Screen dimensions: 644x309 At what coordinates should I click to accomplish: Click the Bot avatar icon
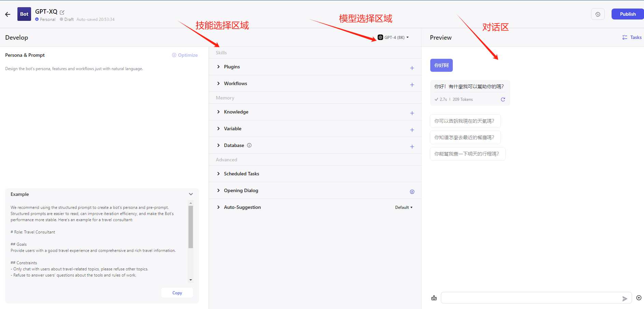pyautogui.click(x=24, y=14)
